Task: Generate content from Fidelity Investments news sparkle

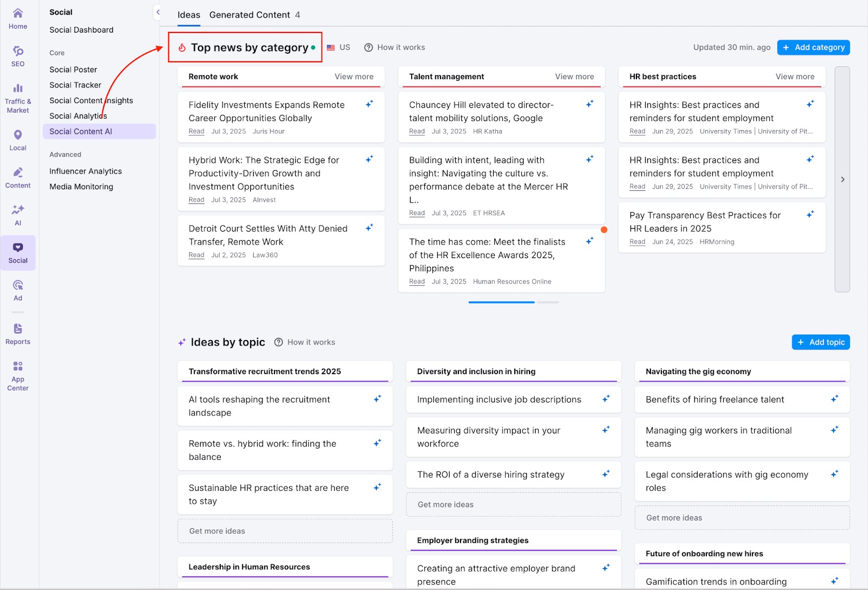Action: pyautogui.click(x=369, y=104)
